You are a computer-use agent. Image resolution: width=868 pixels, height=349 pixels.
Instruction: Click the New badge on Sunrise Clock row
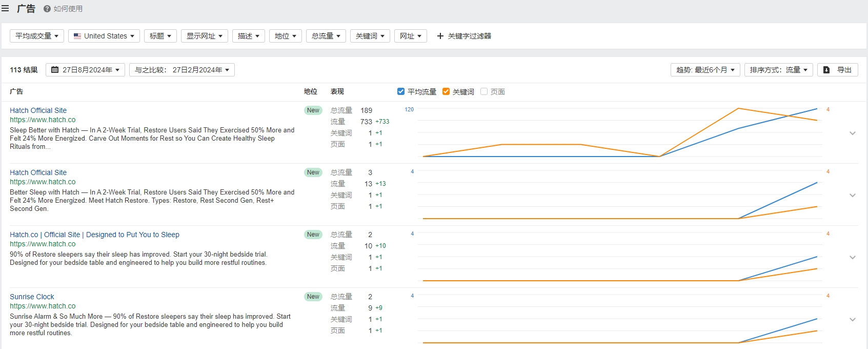313,297
